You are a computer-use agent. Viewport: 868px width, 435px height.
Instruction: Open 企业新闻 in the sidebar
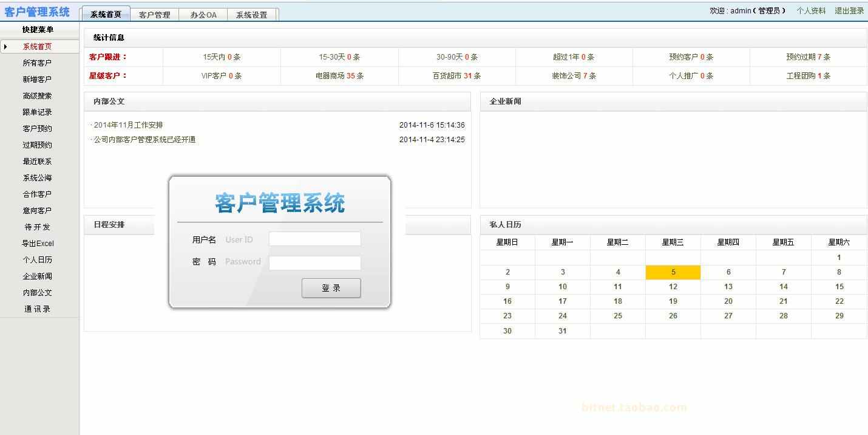(37, 276)
